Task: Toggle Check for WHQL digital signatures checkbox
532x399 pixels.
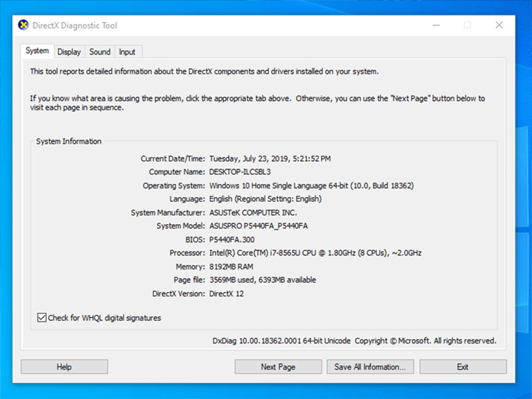Action: 42,318
